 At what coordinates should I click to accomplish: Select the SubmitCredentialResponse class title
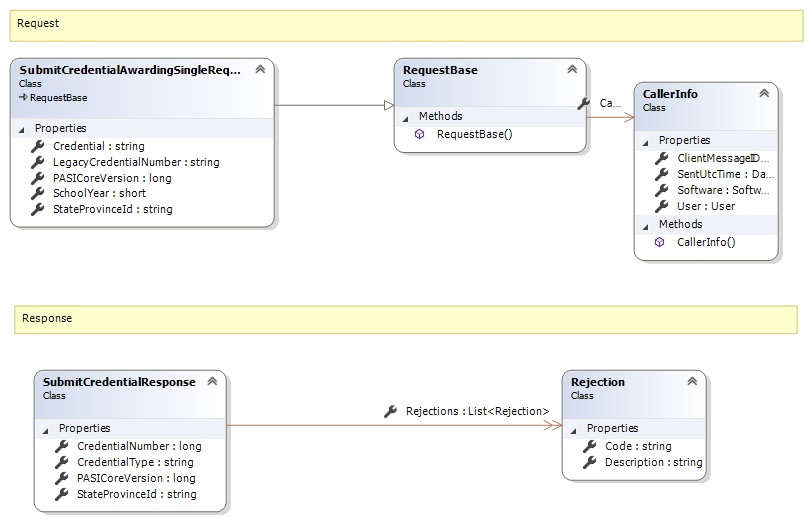120,382
